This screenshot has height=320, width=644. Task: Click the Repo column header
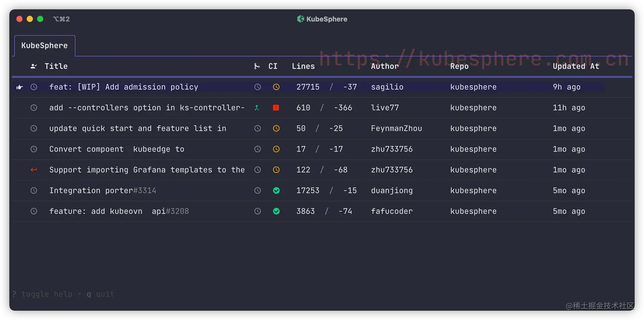pos(460,66)
